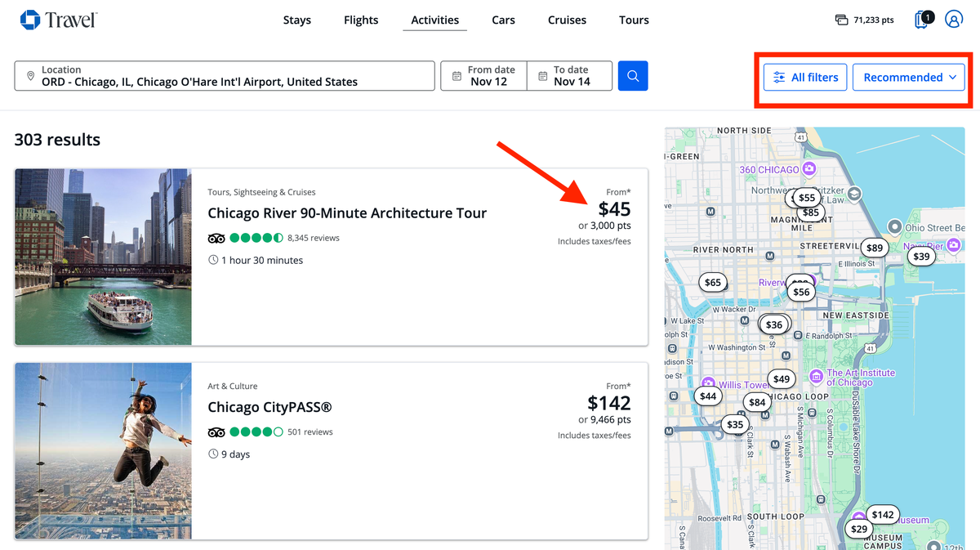Open the Stays tab
Image resolution: width=980 pixels, height=550 pixels.
tap(297, 20)
